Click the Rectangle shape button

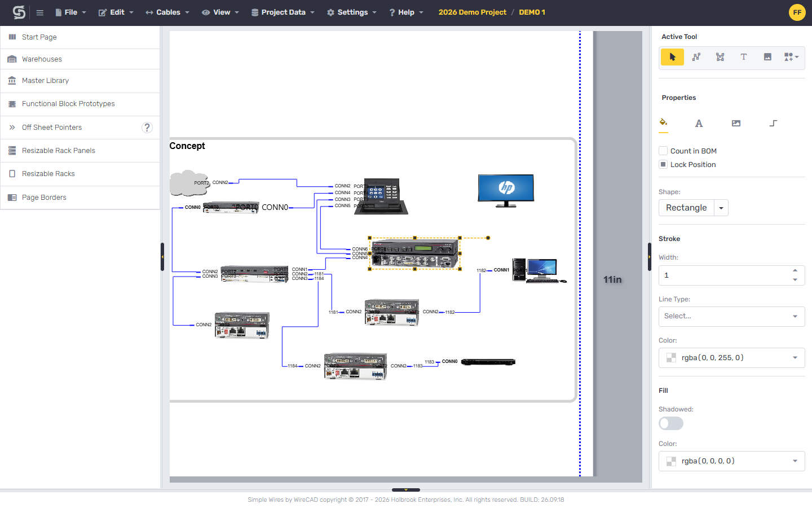686,208
